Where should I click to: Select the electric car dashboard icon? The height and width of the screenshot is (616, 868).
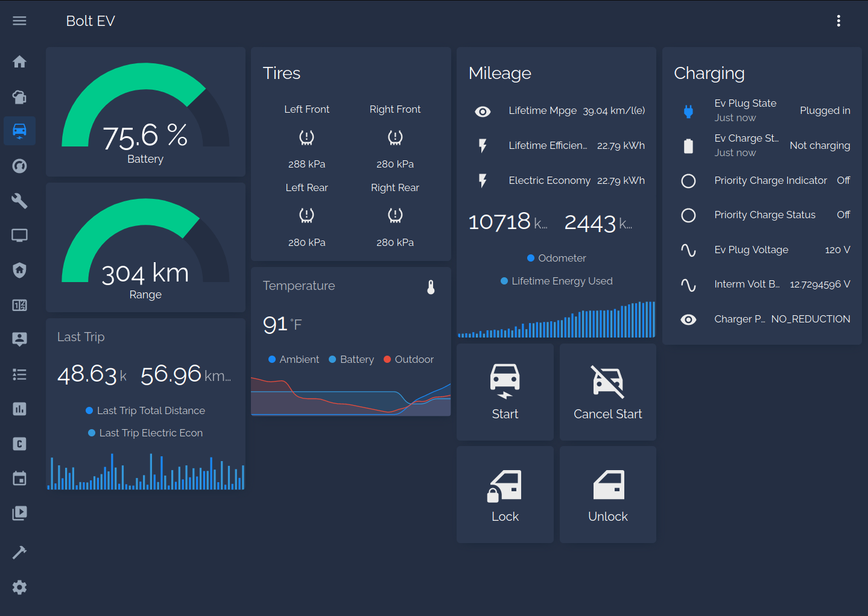[19, 131]
